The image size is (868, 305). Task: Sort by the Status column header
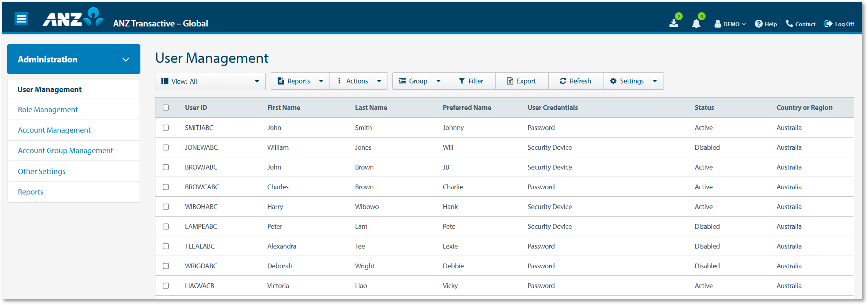[x=704, y=108]
